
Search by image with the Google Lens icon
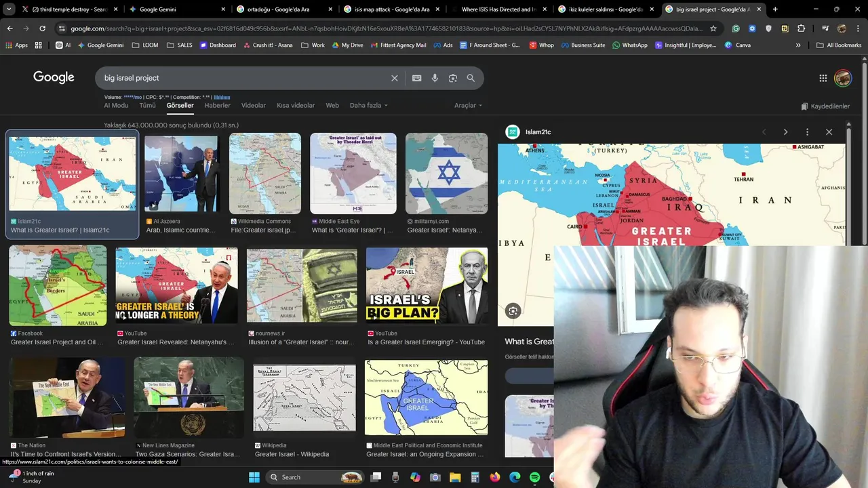pyautogui.click(x=453, y=78)
